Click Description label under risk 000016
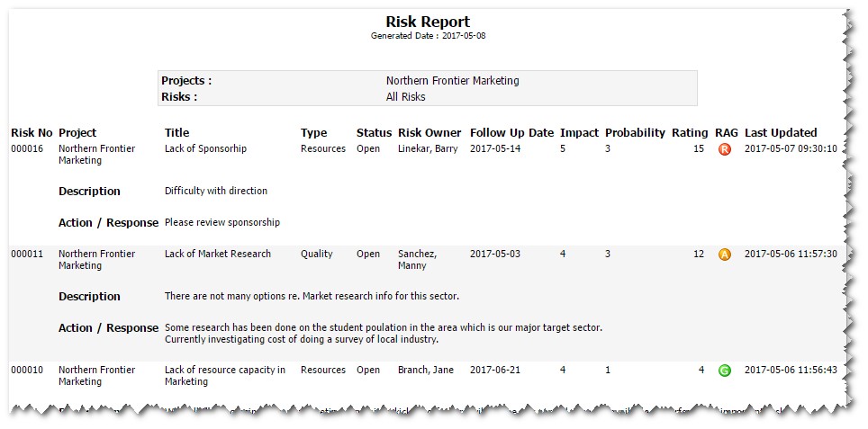The image size is (868, 429). 89,192
